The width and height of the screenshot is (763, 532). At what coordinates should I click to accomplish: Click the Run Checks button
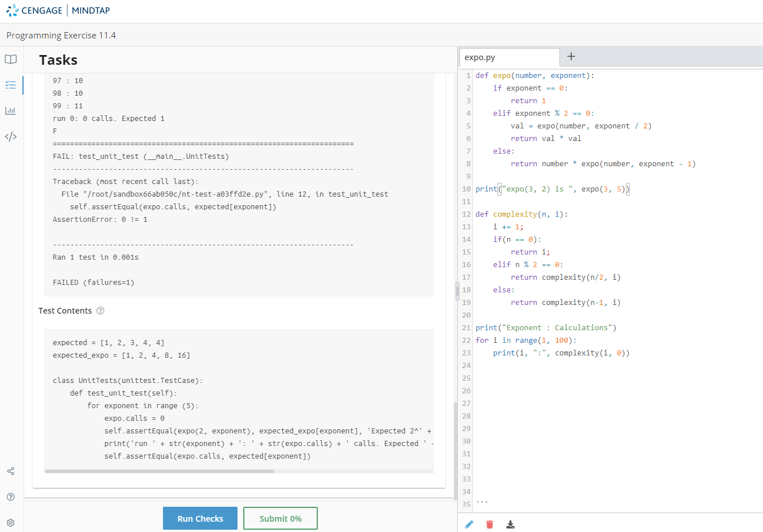[x=200, y=518]
